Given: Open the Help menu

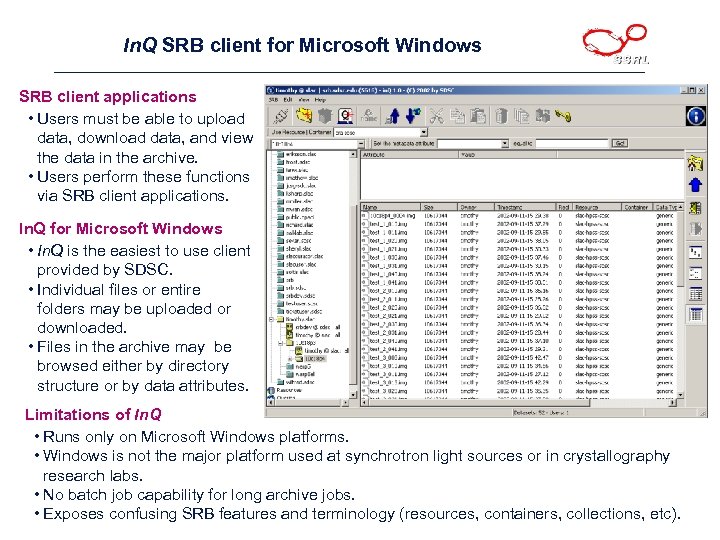Looking at the screenshot, I should click(320, 100).
